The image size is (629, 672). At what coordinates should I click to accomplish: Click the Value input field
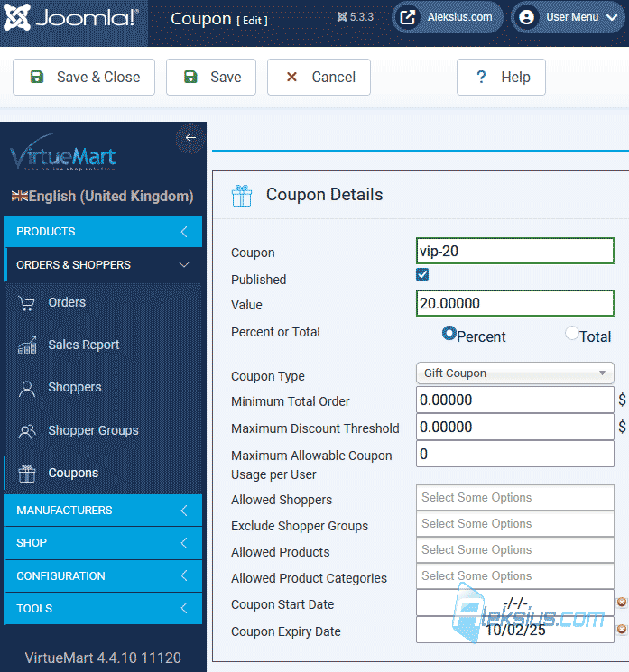tap(515, 303)
